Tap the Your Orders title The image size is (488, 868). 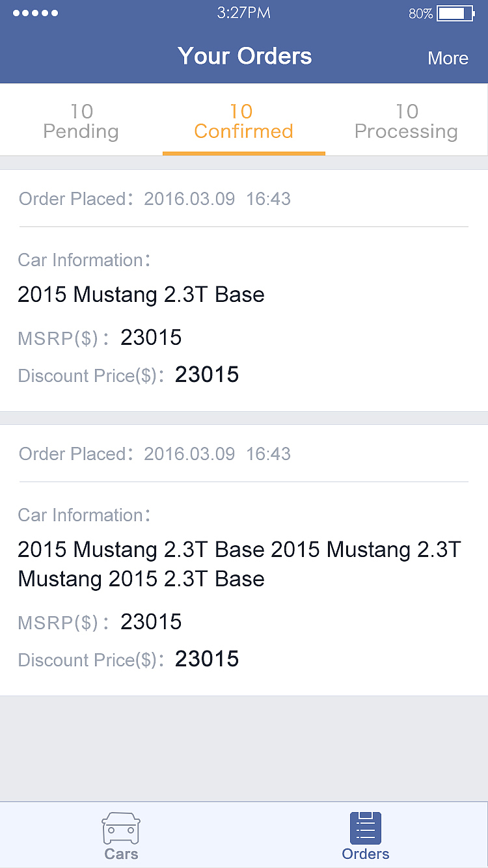(x=245, y=56)
